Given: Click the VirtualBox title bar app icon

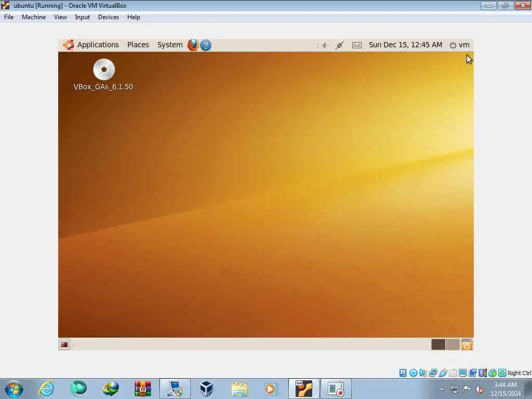Looking at the screenshot, I should click(x=5, y=5).
